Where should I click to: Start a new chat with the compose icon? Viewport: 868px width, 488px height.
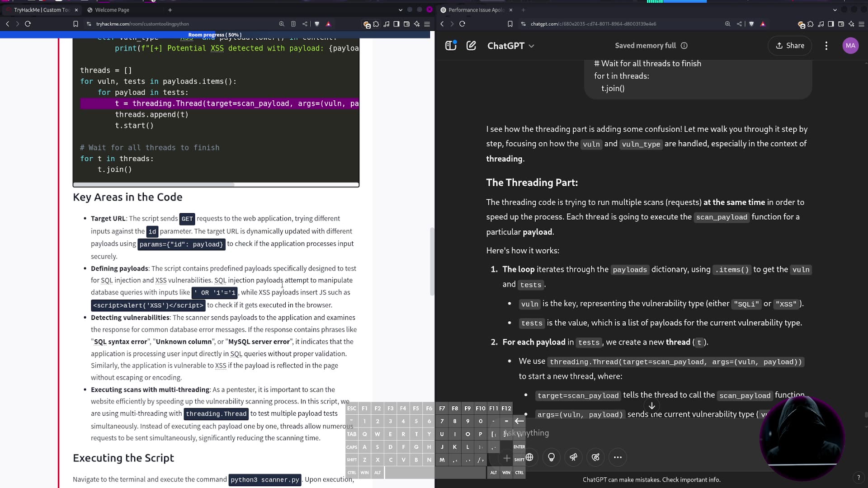click(471, 45)
